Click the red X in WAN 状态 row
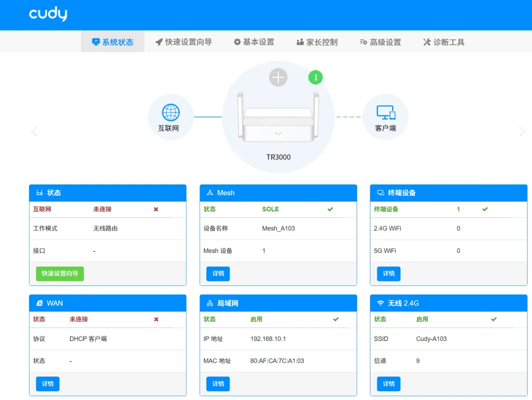The width and height of the screenshot is (532, 400). pyautogui.click(x=157, y=319)
